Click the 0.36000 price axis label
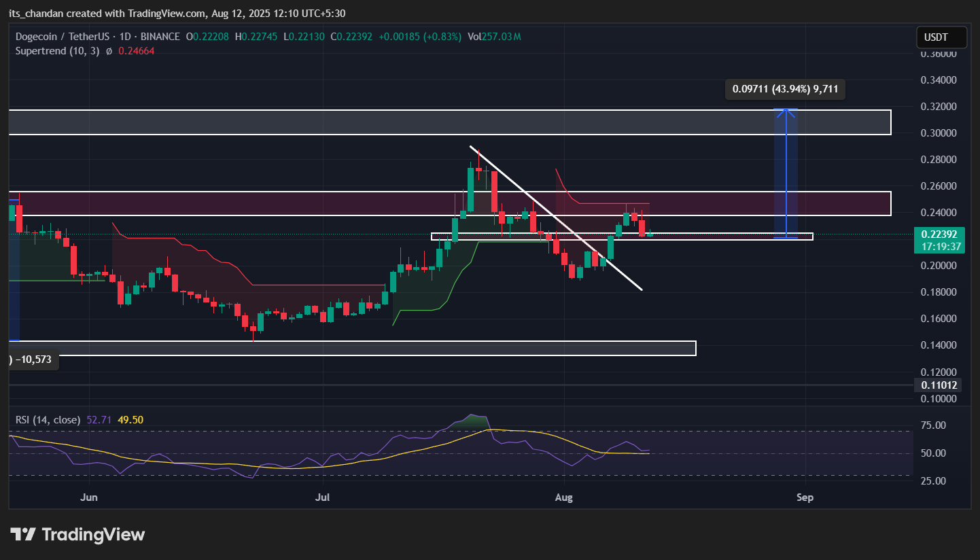Viewport: 980px width, 560px height. (939, 53)
